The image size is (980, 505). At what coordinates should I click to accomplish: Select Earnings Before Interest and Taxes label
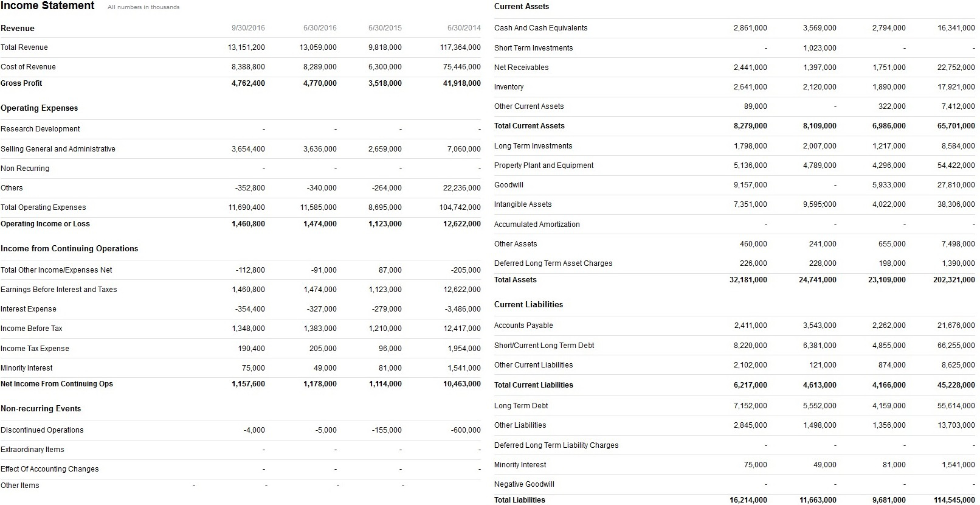[x=58, y=290]
